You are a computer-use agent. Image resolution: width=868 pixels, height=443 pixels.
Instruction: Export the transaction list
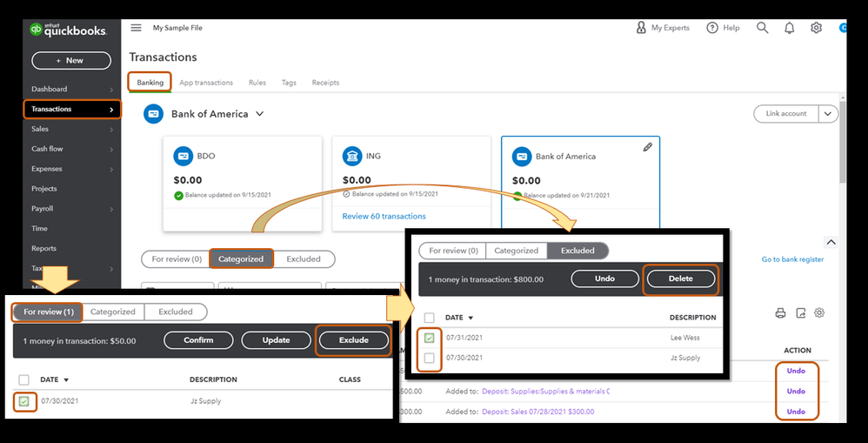[800, 312]
